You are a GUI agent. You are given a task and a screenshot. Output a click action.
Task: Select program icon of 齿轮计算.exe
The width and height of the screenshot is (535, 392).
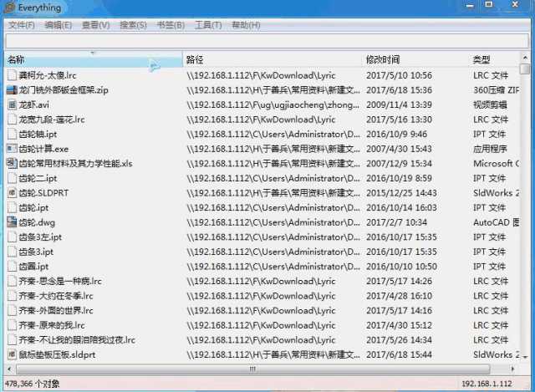(12, 149)
